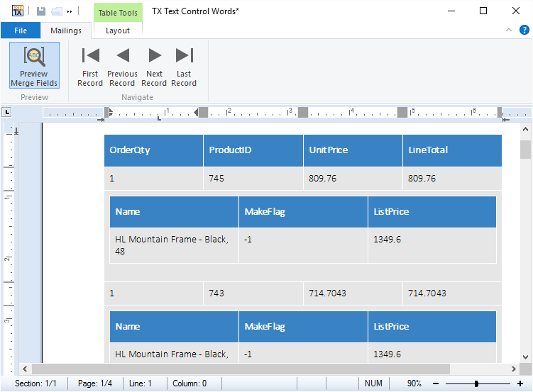Click the zoom out minus button
The width and height of the screenshot is (533, 392).
[436, 383]
